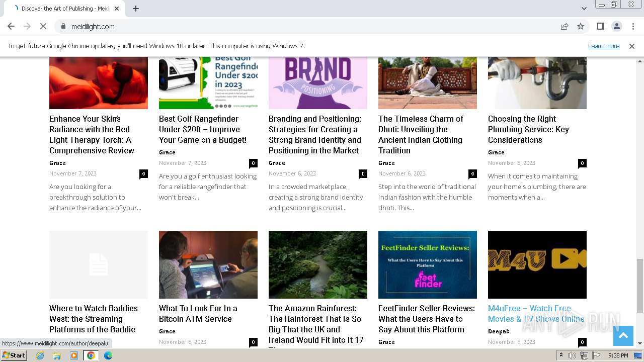644x362 pixels.
Task: Open Choosing the Right Plumbing Service article
Action: click(x=528, y=129)
